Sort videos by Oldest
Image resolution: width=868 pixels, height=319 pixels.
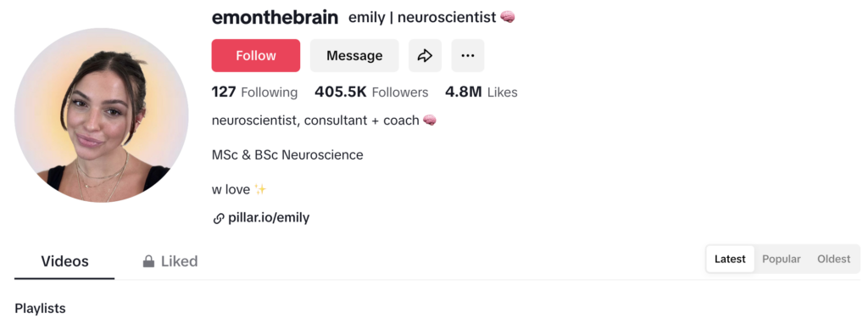pyautogui.click(x=834, y=259)
